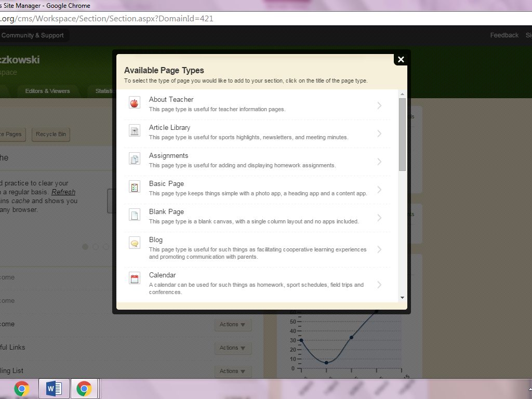Click the Basic Page checklist icon

pyautogui.click(x=135, y=187)
